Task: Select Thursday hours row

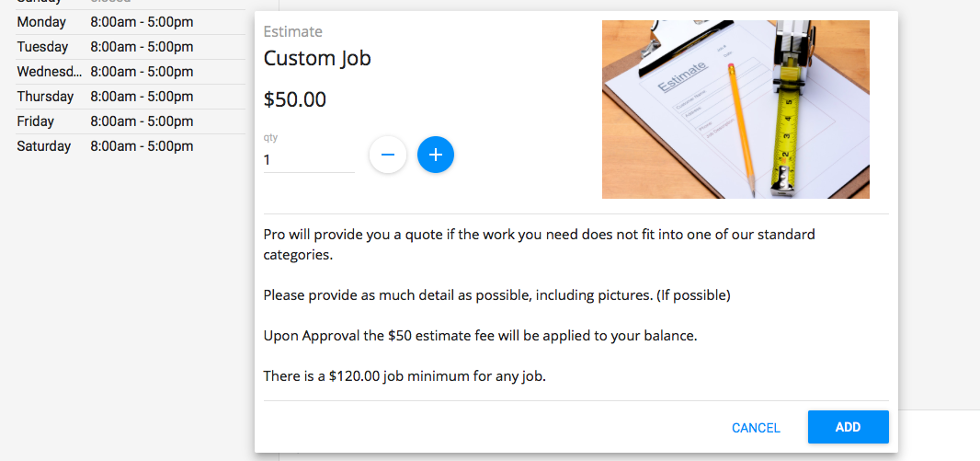Action: [x=130, y=97]
